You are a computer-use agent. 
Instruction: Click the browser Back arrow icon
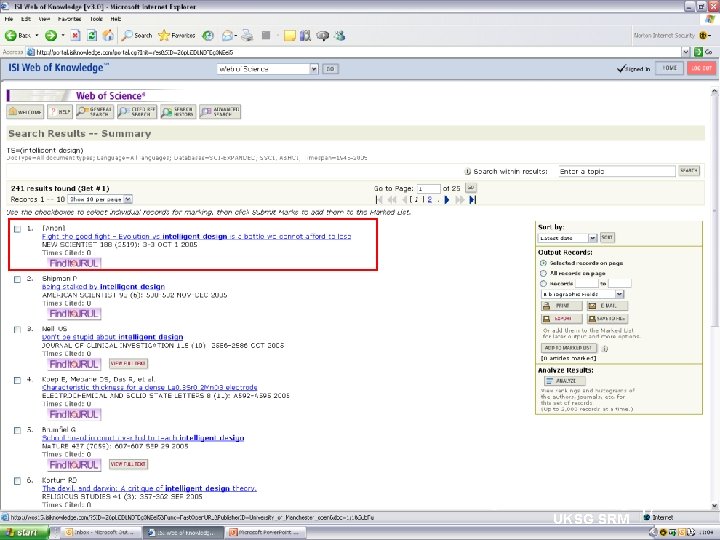pos(11,35)
